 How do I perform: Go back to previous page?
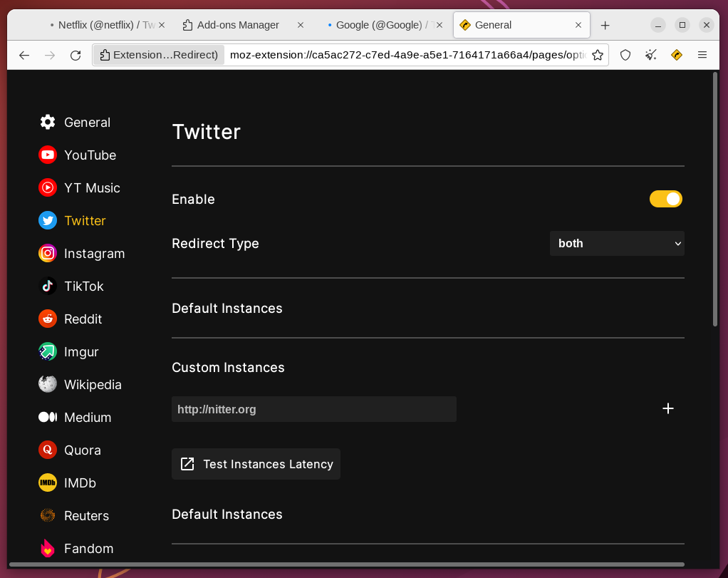click(x=24, y=56)
